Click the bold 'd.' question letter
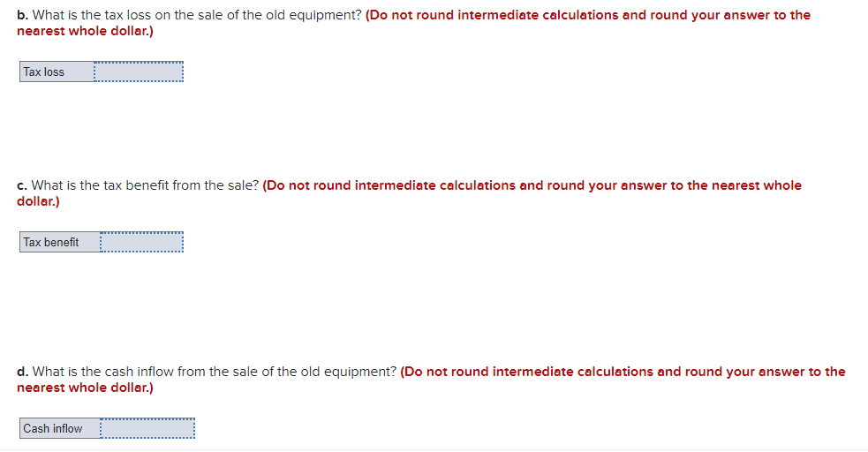 pos(23,372)
